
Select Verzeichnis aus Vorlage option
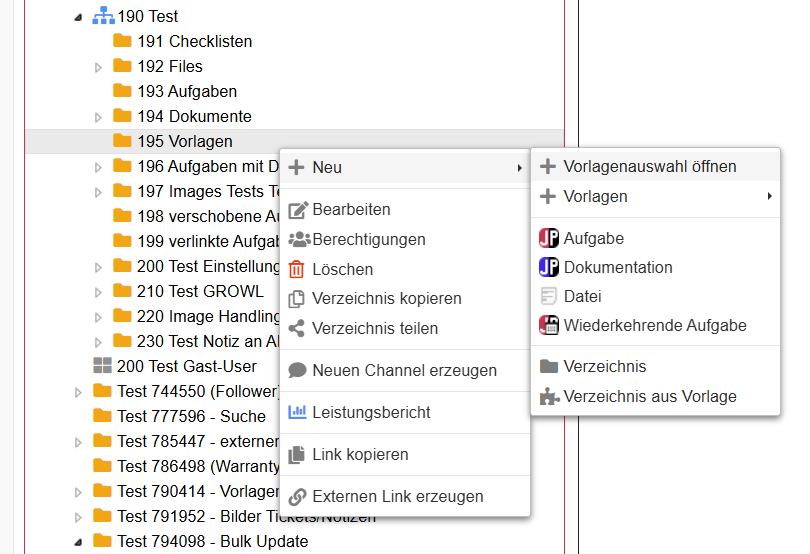coord(650,396)
